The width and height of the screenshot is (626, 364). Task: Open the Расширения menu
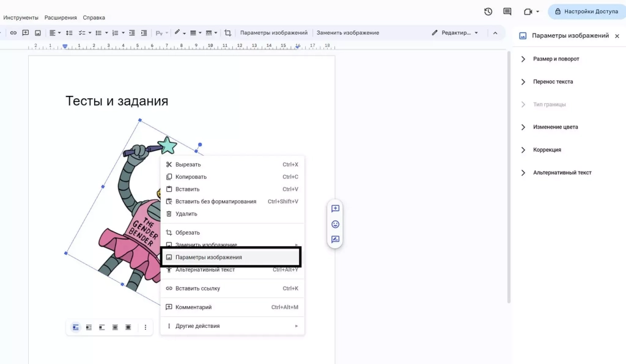tap(61, 18)
